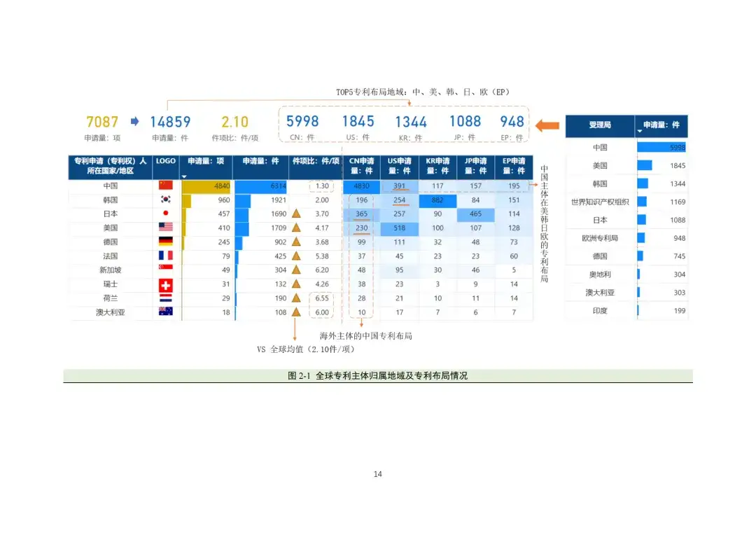The height and width of the screenshot is (535, 756).
Task: Click the value 1169 in 受理局 table
Action: (x=678, y=202)
